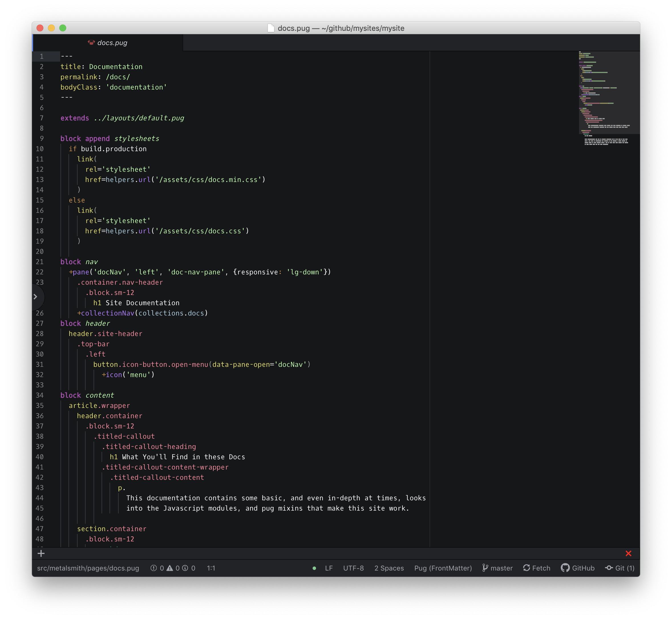Change UTF-8 file encoding
Image resolution: width=672 pixels, height=619 pixels.
click(x=353, y=568)
